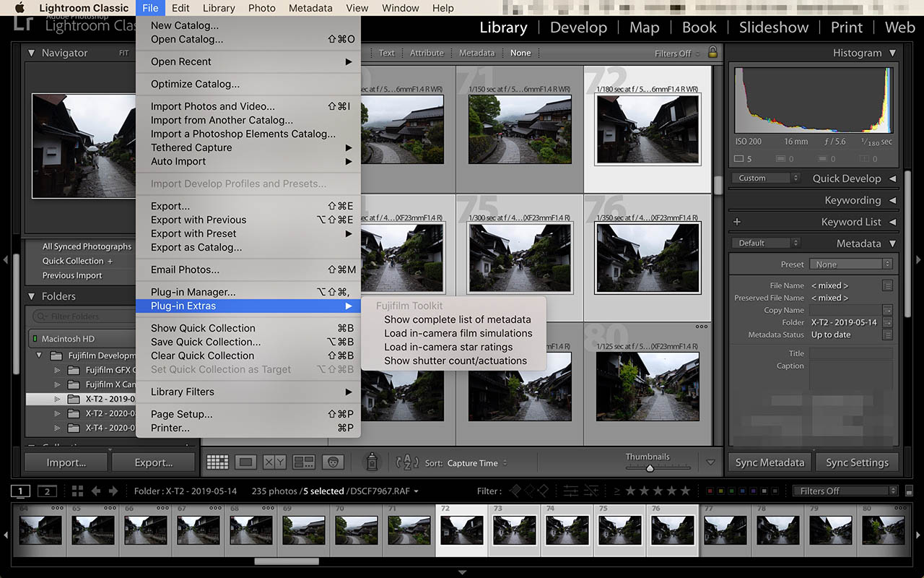Click the filter lock icon

pos(712,53)
